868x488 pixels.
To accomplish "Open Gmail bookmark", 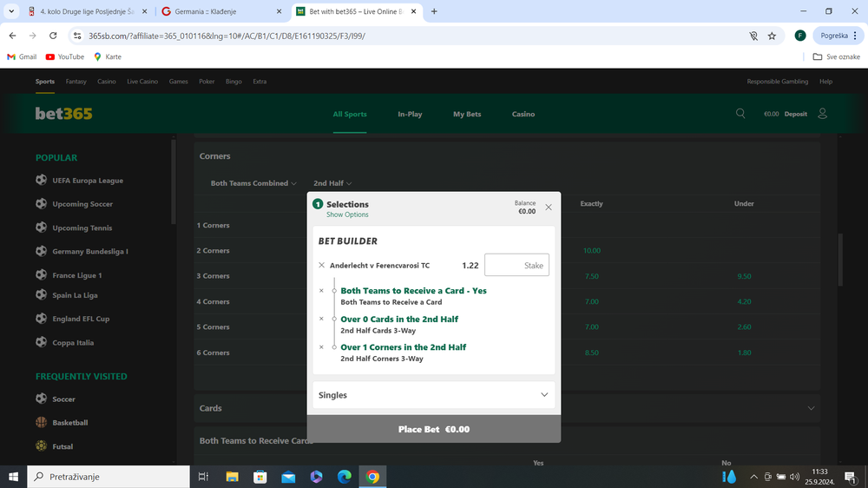I will click(22, 57).
